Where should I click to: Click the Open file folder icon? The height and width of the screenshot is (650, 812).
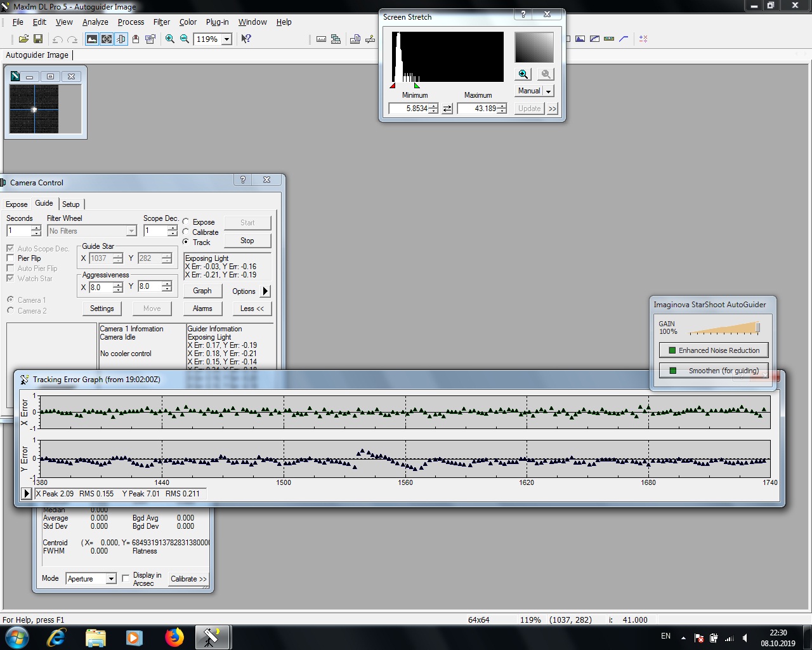[23, 39]
